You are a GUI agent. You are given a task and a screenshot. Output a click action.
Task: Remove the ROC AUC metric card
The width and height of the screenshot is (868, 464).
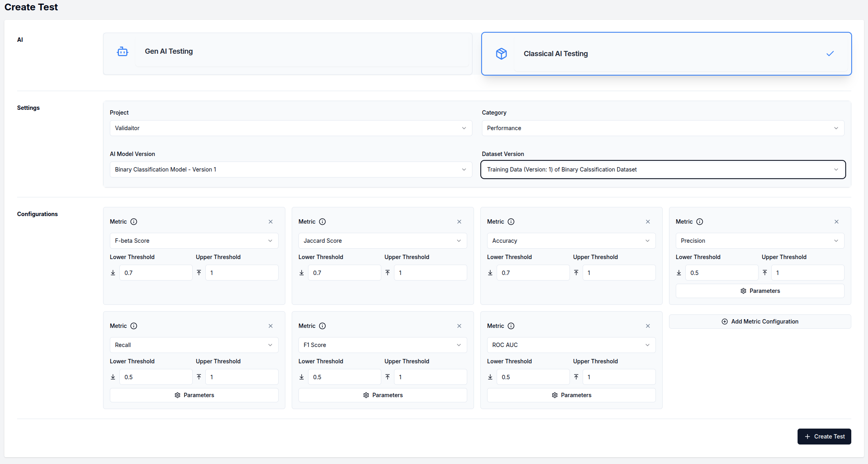click(x=648, y=326)
